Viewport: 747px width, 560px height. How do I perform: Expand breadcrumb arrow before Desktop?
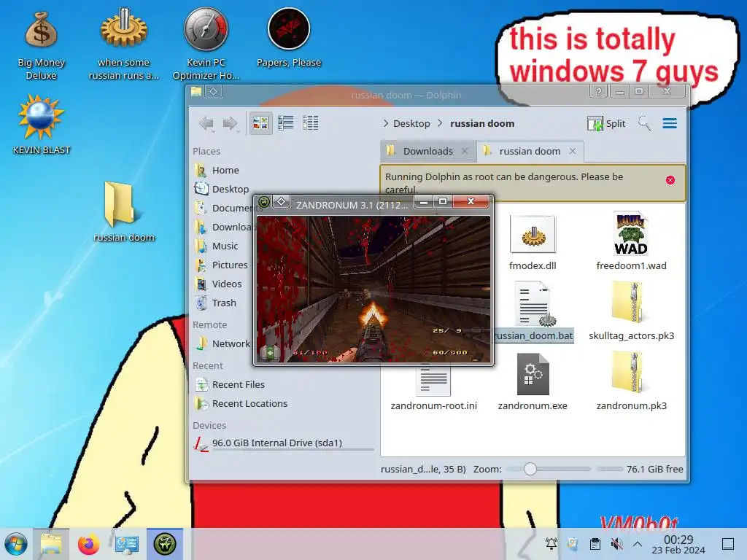click(385, 123)
